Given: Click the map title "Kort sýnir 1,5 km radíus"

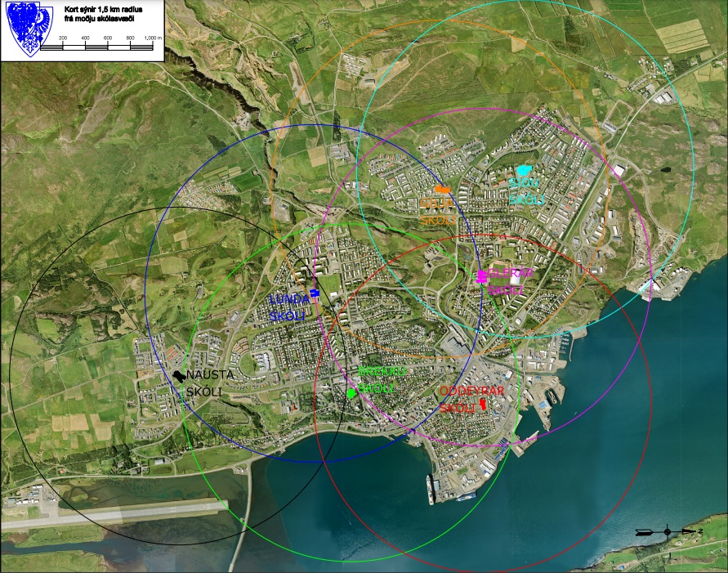Looking at the screenshot, I should tap(104, 9).
